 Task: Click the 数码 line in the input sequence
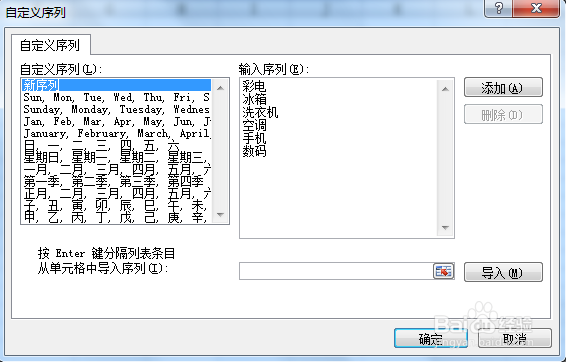pyautogui.click(x=254, y=151)
